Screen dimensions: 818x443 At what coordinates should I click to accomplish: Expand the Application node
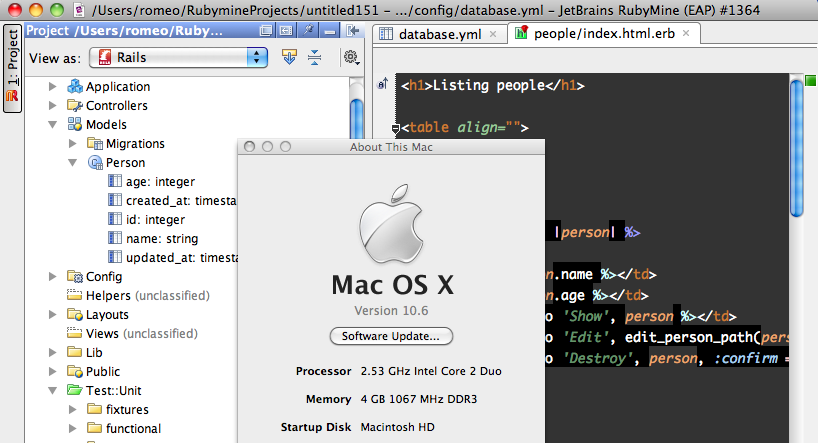click(53, 87)
